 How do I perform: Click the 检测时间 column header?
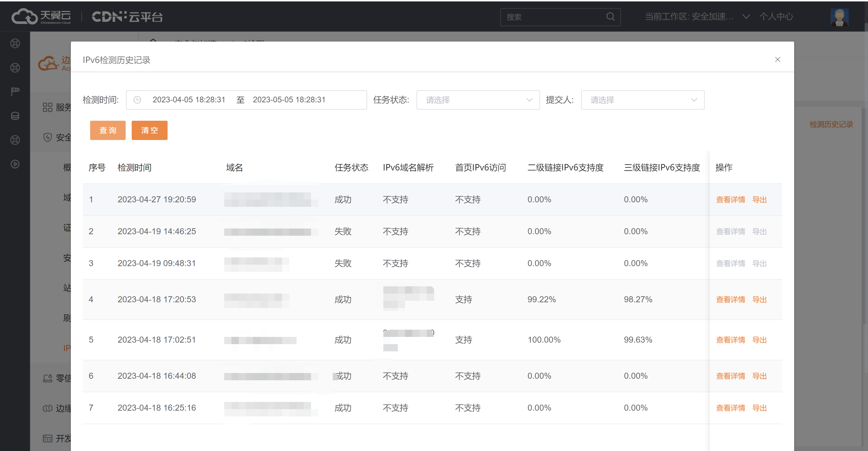click(x=134, y=168)
